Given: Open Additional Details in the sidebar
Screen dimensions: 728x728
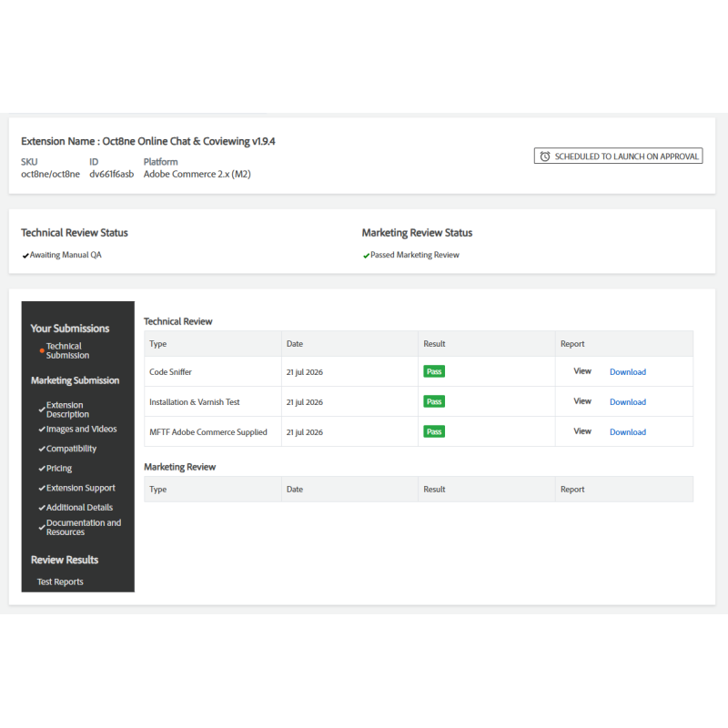Looking at the screenshot, I should tap(79, 508).
